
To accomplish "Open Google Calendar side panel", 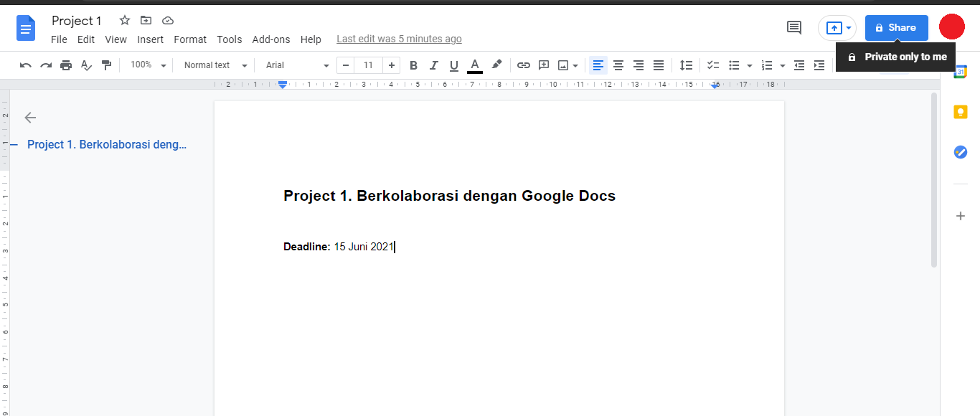I will coord(961,71).
